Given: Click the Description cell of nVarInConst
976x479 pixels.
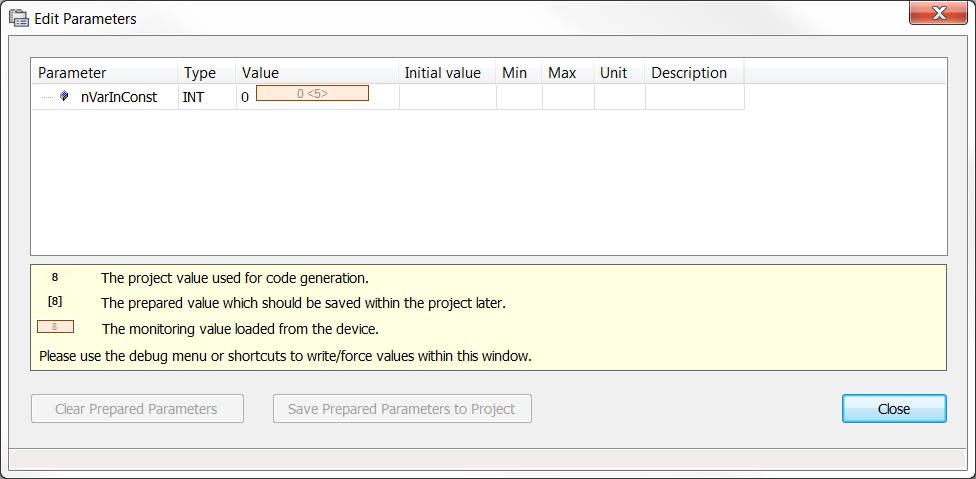Looking at the screenshot, I should click(x=695, y=97).
